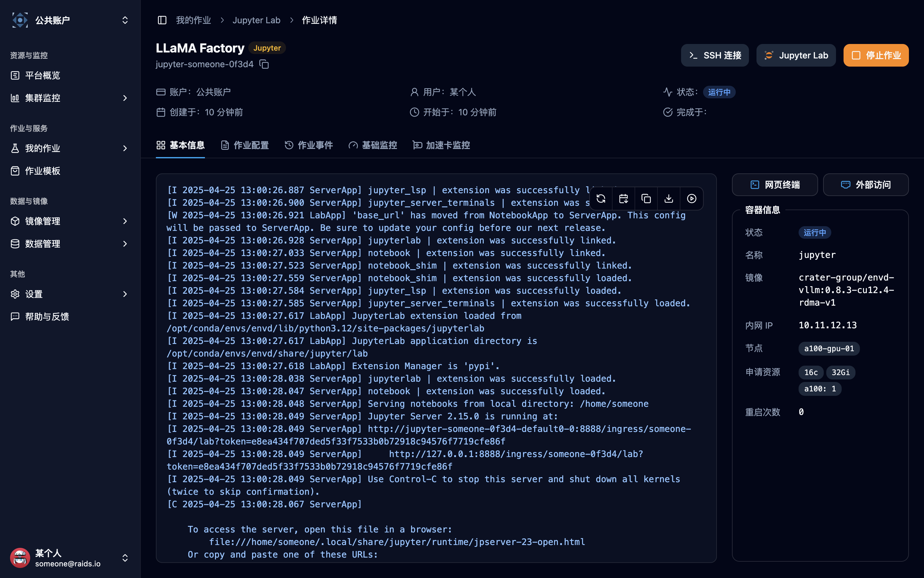This screenshot has width=924, height=578.
Task: Open user menu for someone@raids.io
Action: [x=69, y=558]
